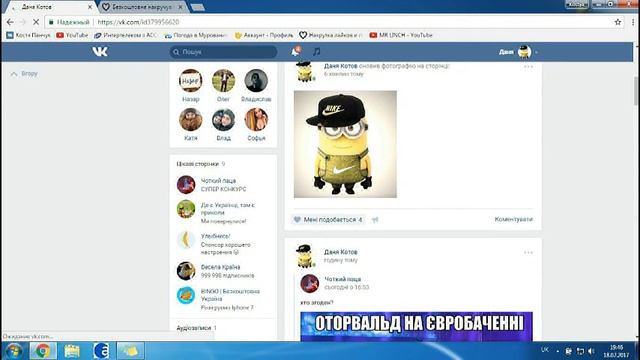This screenshot has width=640, height=360.
Task: Open the minion Nike photo
Action: [x=345, y=144]
